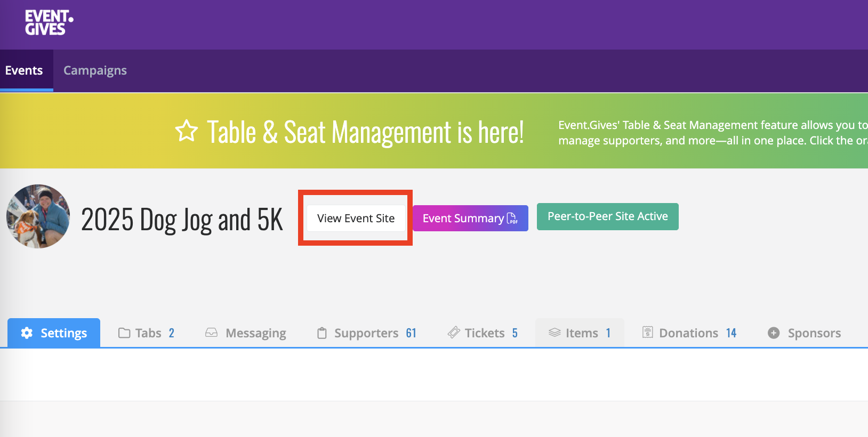This screenshot has width=868, height=437.
Task: Open the Sponsors tab
Action: (805, 333)
